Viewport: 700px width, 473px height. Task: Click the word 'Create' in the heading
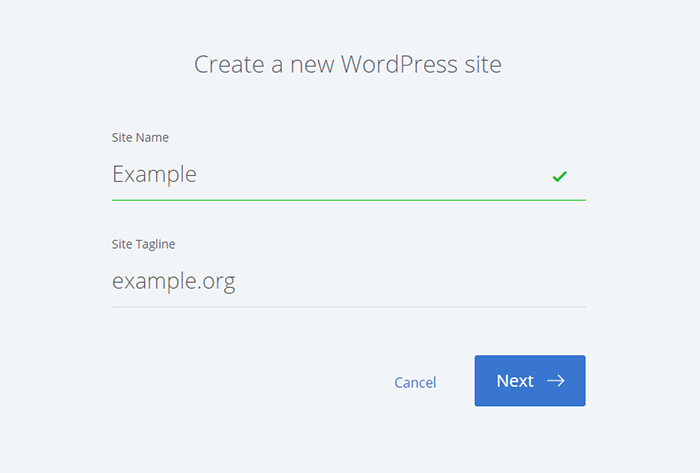[226, 65]
